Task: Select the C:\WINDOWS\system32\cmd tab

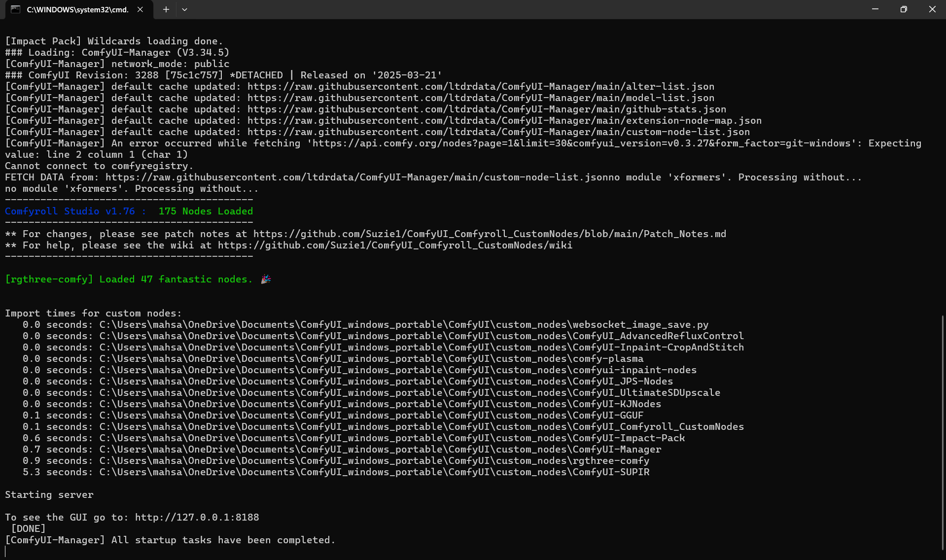Action: click(77, 9)
